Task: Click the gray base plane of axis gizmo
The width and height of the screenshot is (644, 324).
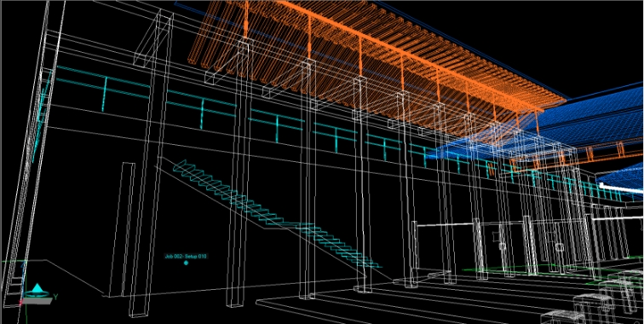Action: tap(37, 301)
